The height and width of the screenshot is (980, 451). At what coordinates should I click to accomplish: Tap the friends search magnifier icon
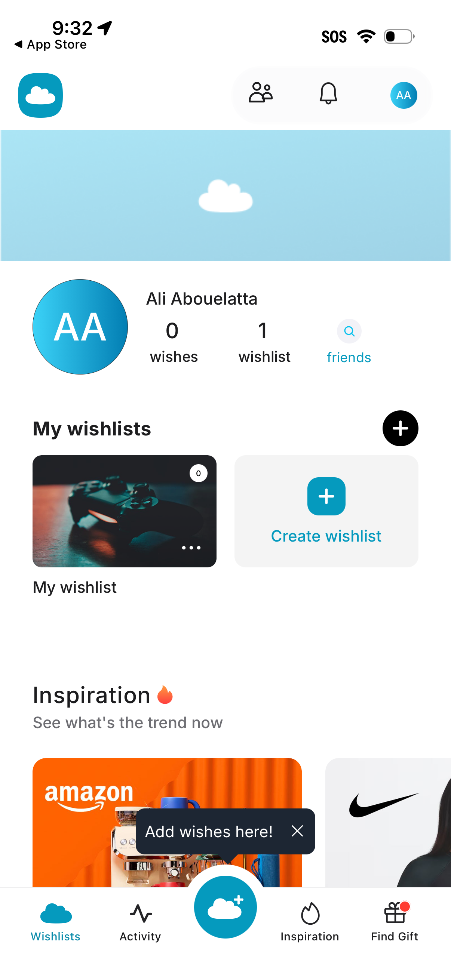pos(349,331)
